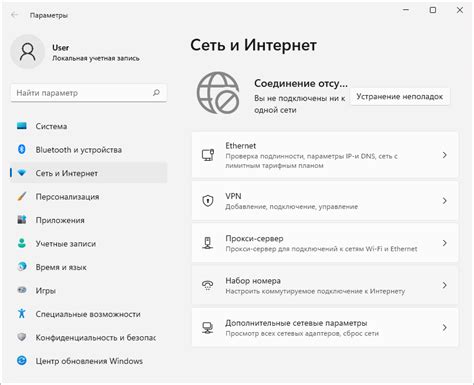Click the search magnifier icon
Screen dimensions: 474x385
[156, 93]
